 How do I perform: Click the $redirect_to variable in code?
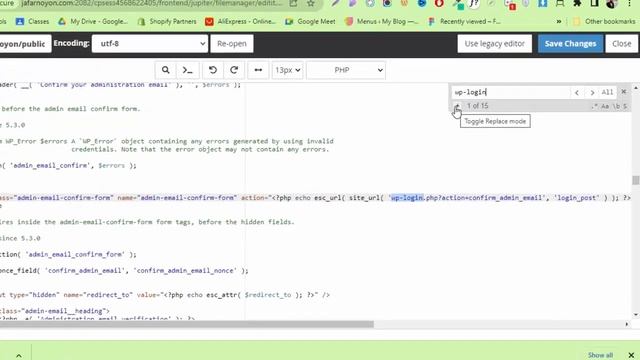(x=268, y=295)
